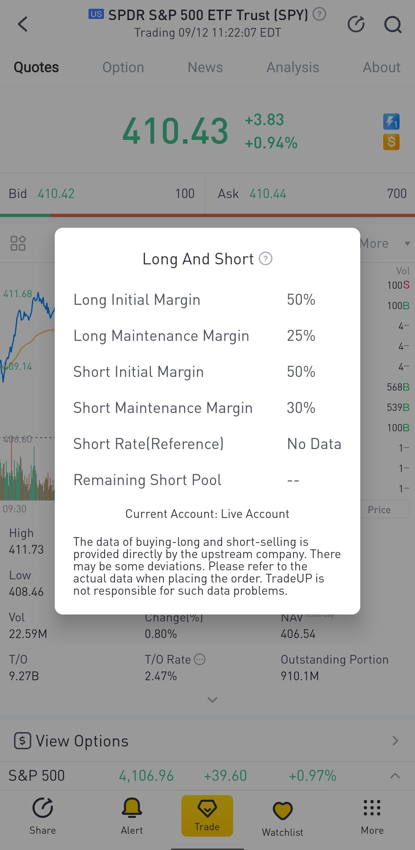Open View Options row
Viewport: 415px width, 850px height.
pos(208,741)
